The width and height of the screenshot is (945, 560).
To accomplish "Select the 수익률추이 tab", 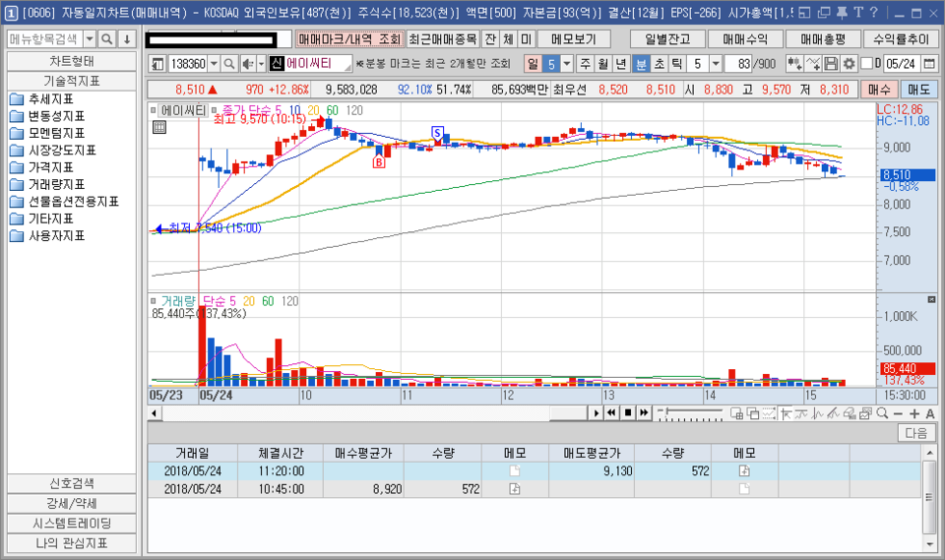I will click(901, 39).
